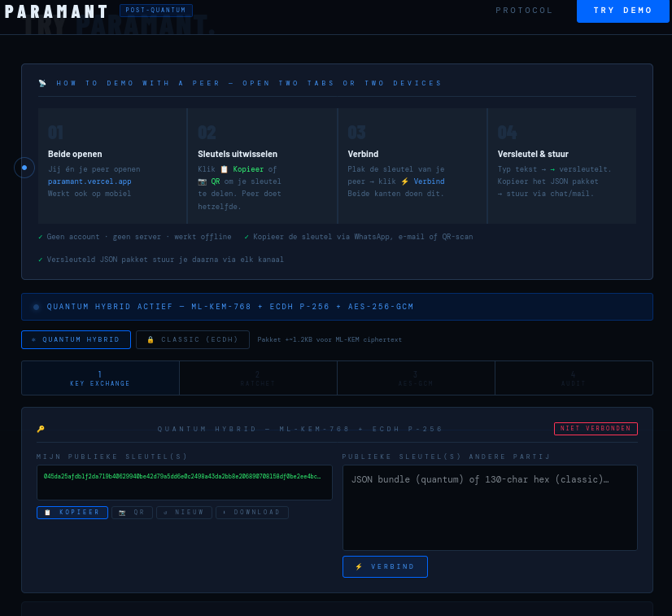
Task: Click the green Kopieer text in step 02
Action: [x=248, y=169]
